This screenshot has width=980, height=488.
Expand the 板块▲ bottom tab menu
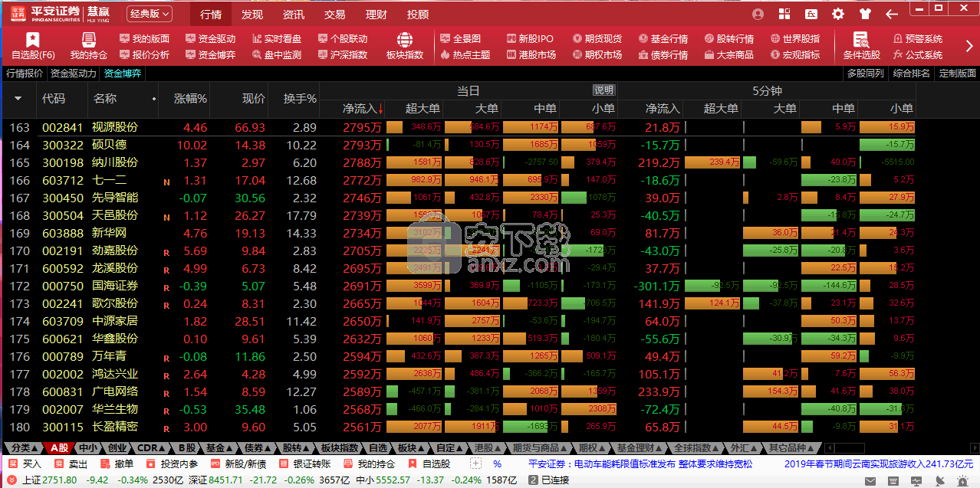[x=411, y=447]
